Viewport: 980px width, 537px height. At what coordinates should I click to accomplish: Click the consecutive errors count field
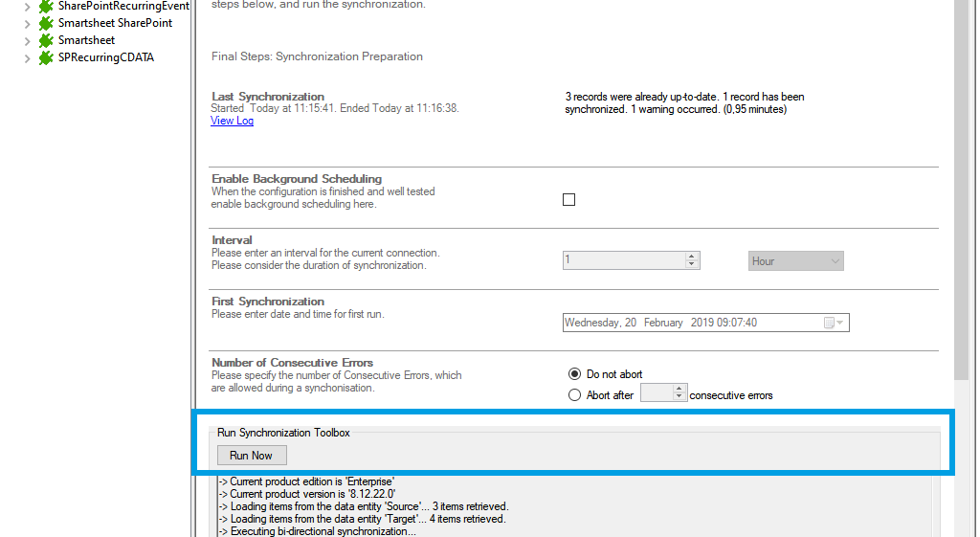click(657, 393)
